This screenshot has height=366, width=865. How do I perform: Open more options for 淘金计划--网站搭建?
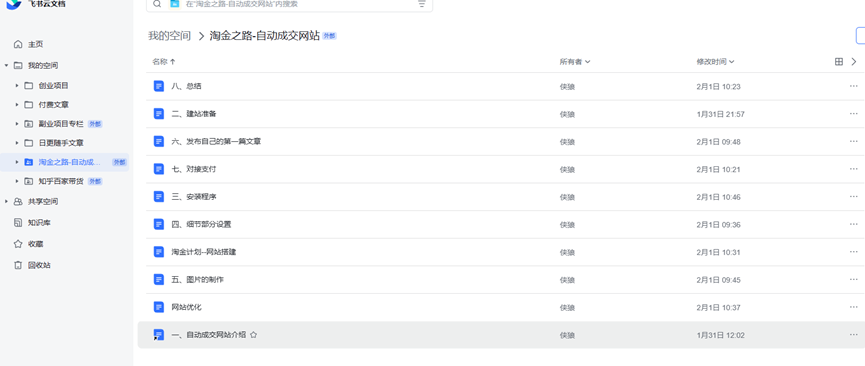pyautogui.click(x=853, y=252)
